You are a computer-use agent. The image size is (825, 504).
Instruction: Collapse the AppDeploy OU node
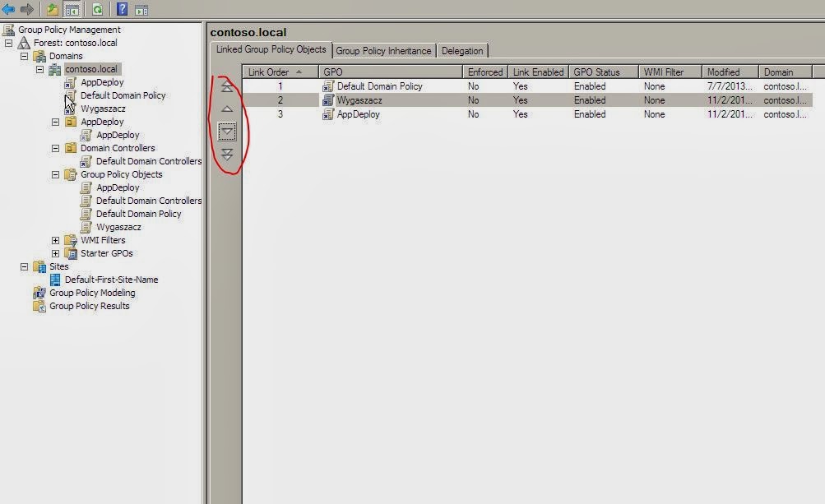click(x=55, y=122)
